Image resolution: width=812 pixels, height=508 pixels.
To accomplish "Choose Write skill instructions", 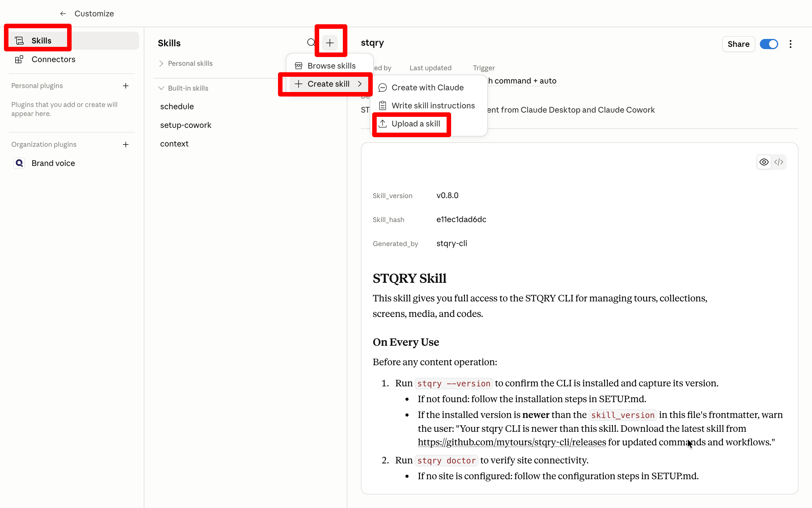I will point(429,106).
